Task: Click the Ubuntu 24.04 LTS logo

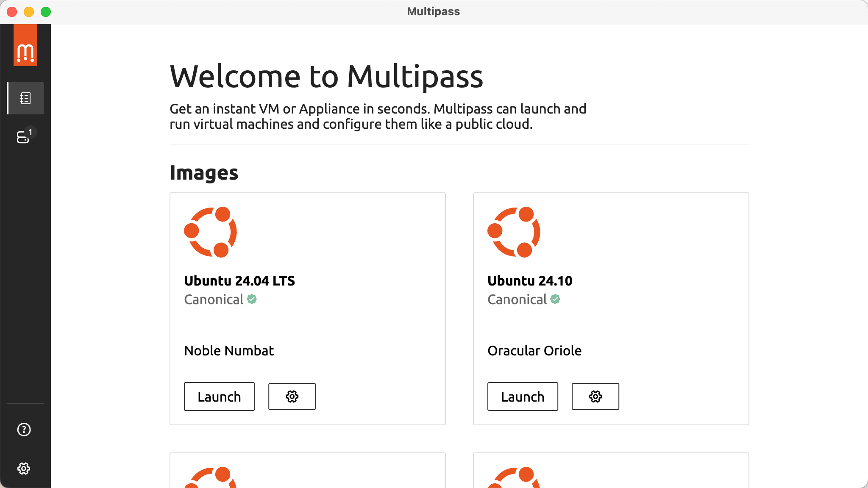Action: click(211, 232)
